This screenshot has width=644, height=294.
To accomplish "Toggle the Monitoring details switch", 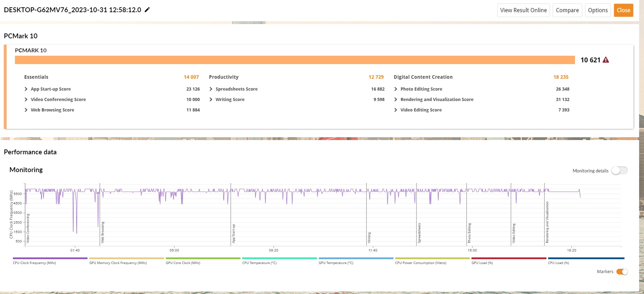I will pos(619,170).
